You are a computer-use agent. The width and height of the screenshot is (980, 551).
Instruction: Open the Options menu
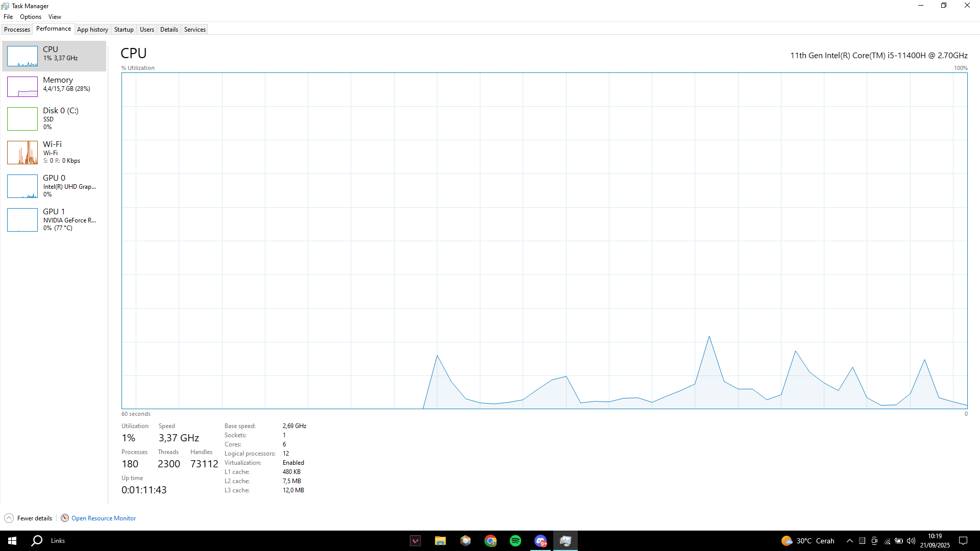click(31, 17)
